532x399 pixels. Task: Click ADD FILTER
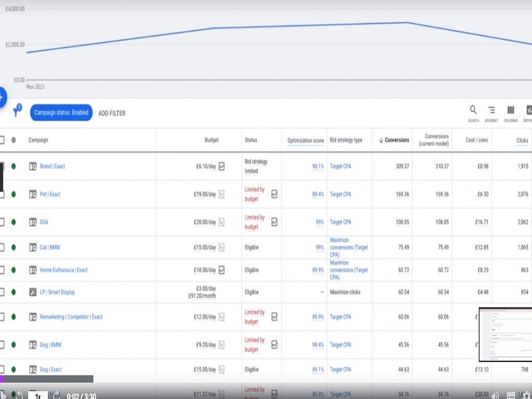point(112,113)
